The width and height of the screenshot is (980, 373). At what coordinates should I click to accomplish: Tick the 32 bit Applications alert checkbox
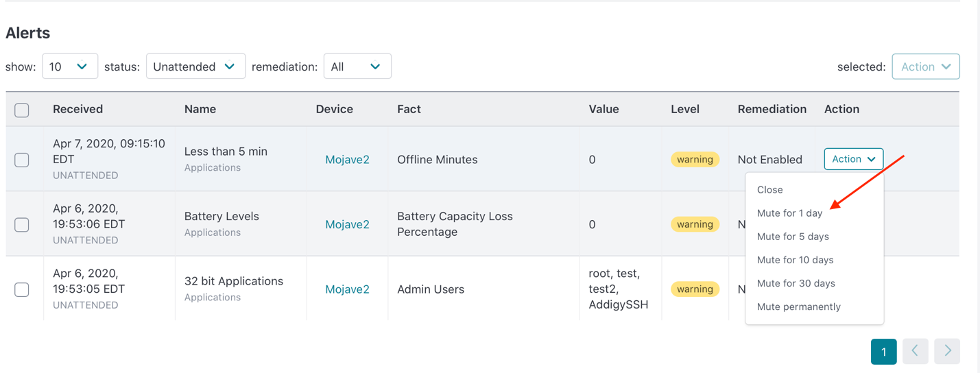[22, 289]
